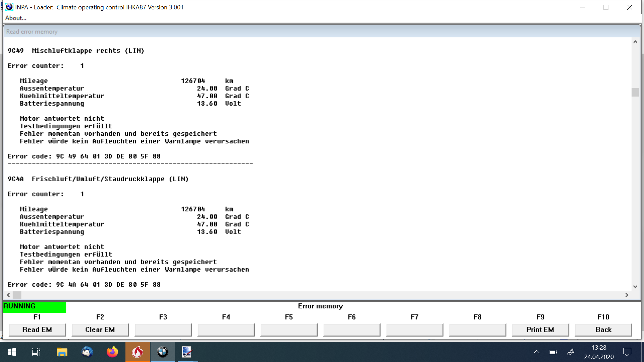Minimize the INPA window
This screenshot has width=644, height=362.
(583, 7)
